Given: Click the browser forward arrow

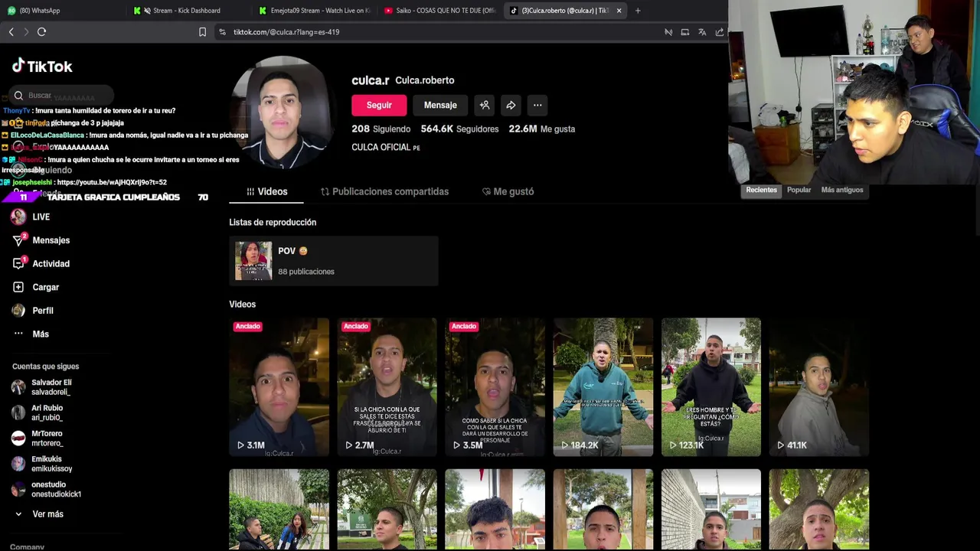Looking at the screenshot, I should 26,32.
